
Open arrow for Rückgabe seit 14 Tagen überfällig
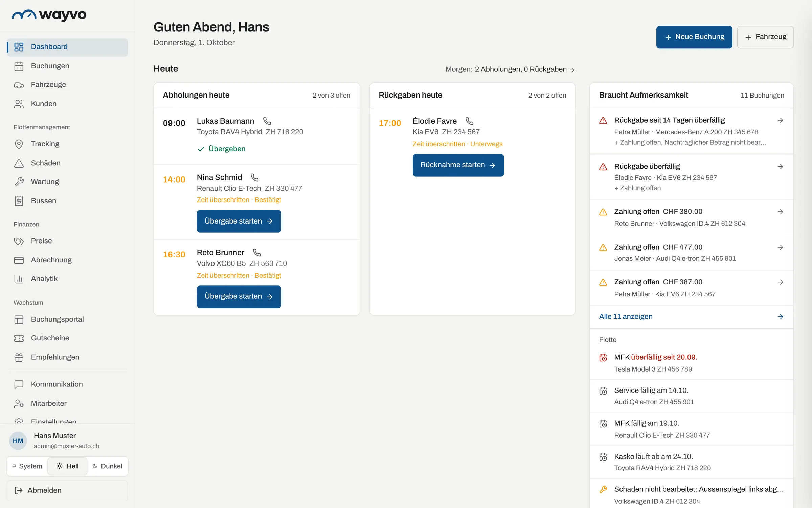(780, 120)
